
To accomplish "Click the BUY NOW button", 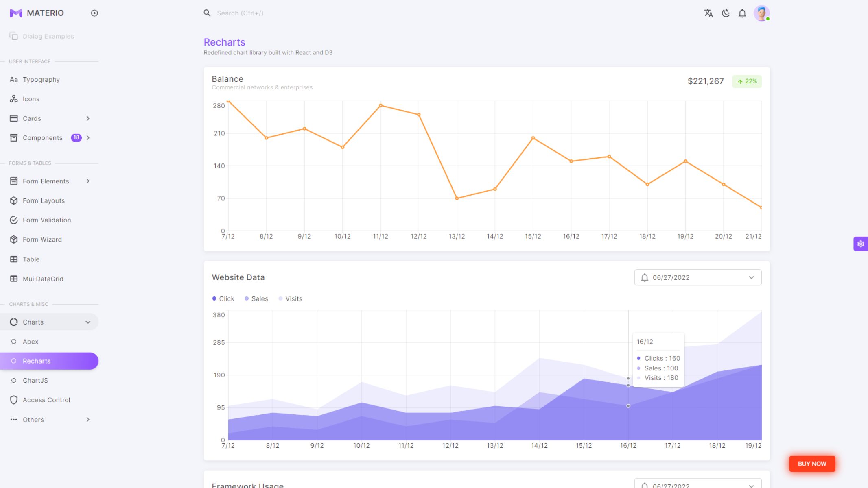I will (812, 464).
